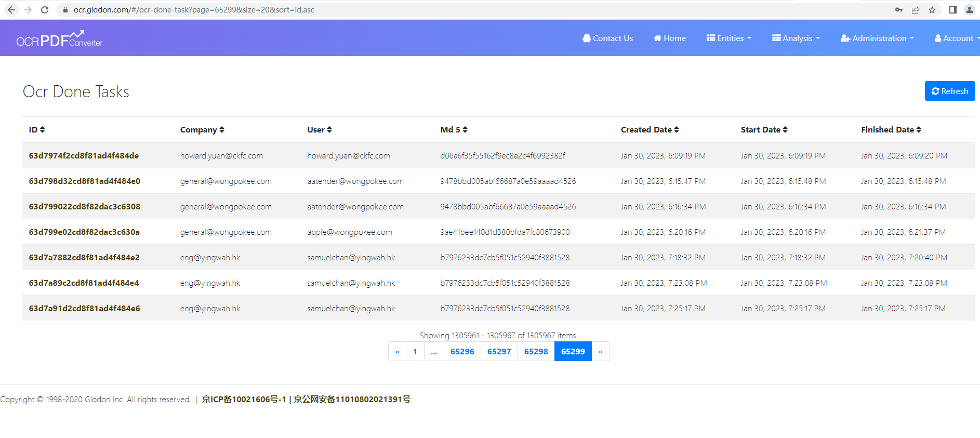
Task: Click the OCR PDF Converter logo
Action: click(x=59, y=39)
